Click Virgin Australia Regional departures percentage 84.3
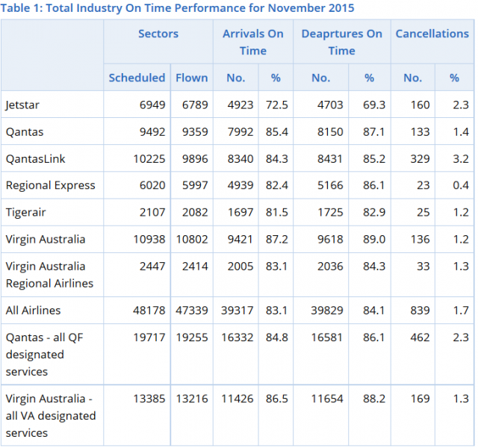Screen dimensions: 478x448 coord(374,267)
